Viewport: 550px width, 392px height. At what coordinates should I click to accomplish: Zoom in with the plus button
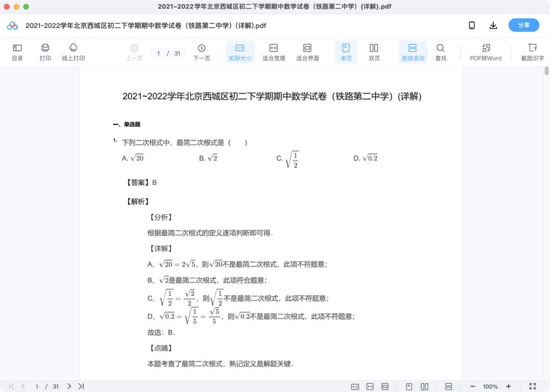tap(508, 386)
